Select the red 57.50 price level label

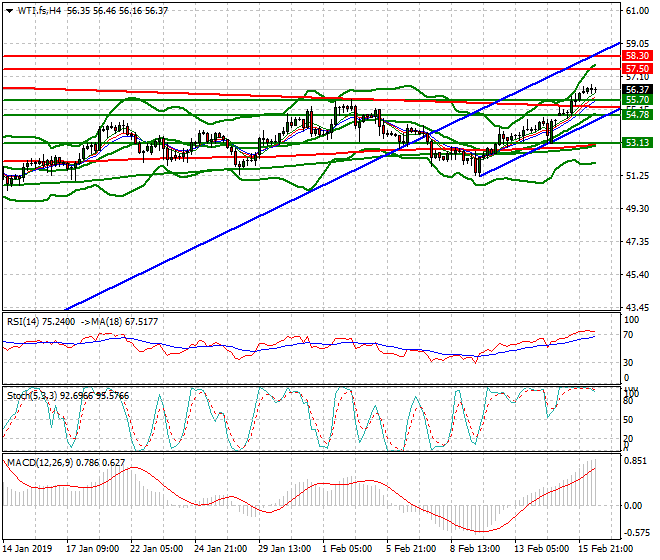click(637, 69)
